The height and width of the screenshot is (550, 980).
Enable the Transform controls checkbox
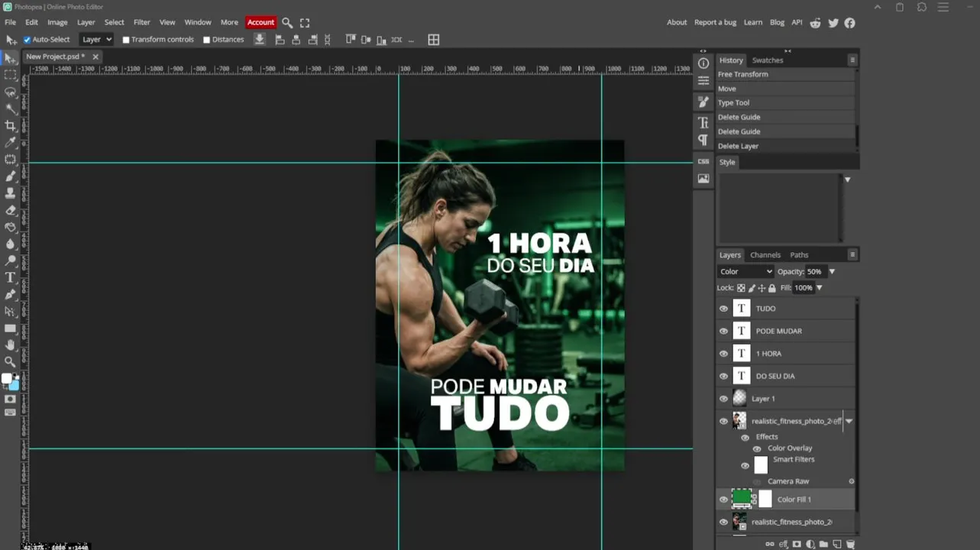click(126, 40)
